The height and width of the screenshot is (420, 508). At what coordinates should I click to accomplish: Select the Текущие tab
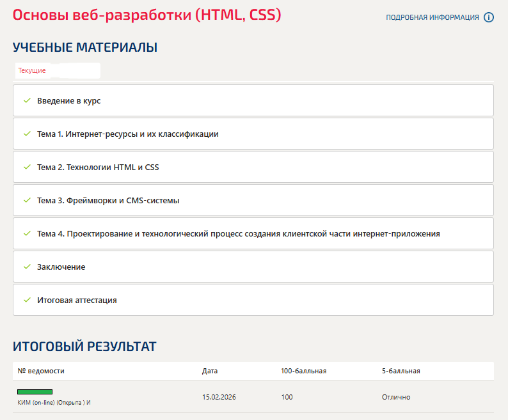[32, 70]
